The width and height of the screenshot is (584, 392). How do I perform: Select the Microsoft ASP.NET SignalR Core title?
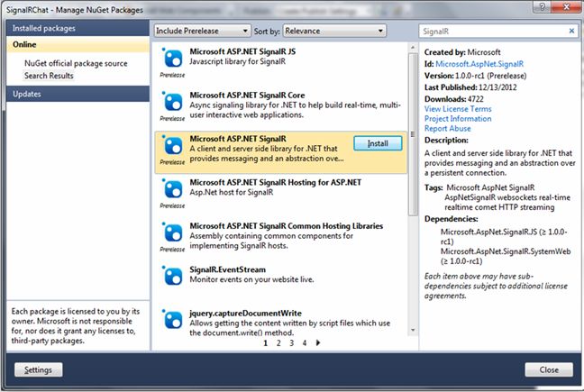click(247, 95)
